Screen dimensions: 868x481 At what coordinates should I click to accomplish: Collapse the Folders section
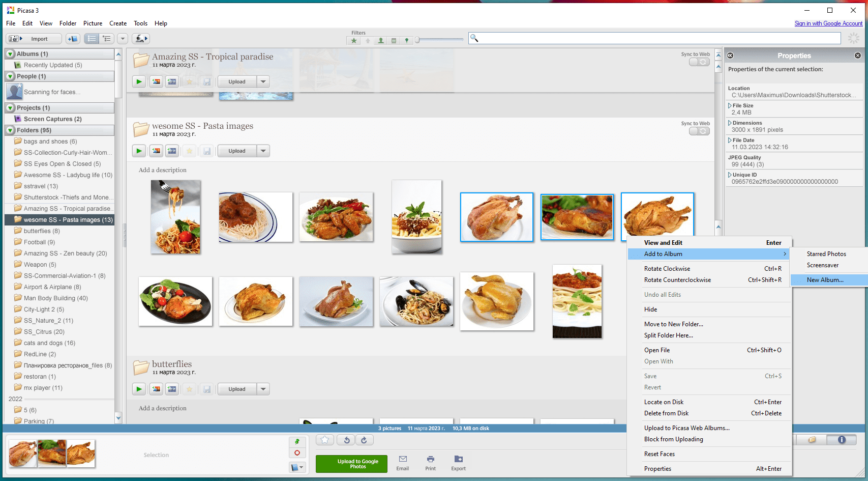point(10,130)
